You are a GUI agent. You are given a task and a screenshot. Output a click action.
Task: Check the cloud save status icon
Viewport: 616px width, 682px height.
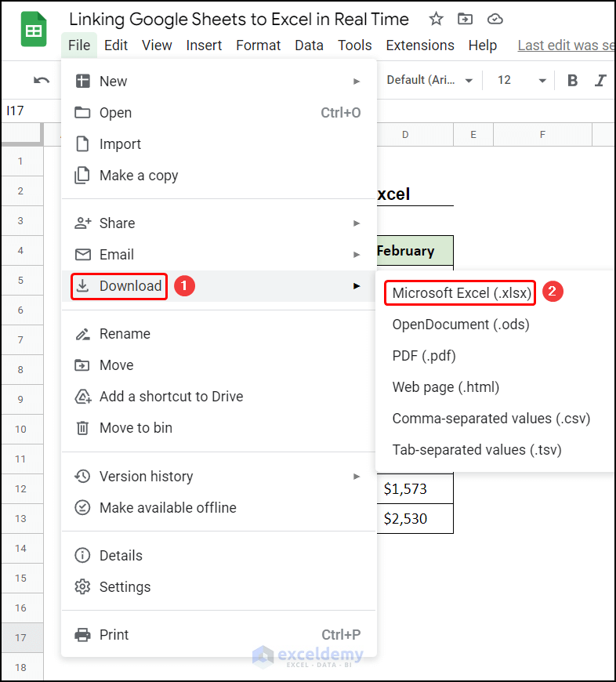(495, 19)
